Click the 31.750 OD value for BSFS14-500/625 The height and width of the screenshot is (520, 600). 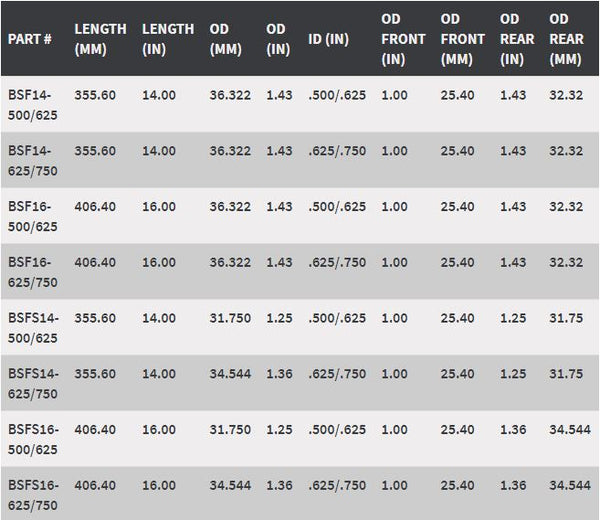[x=229, y=318]
